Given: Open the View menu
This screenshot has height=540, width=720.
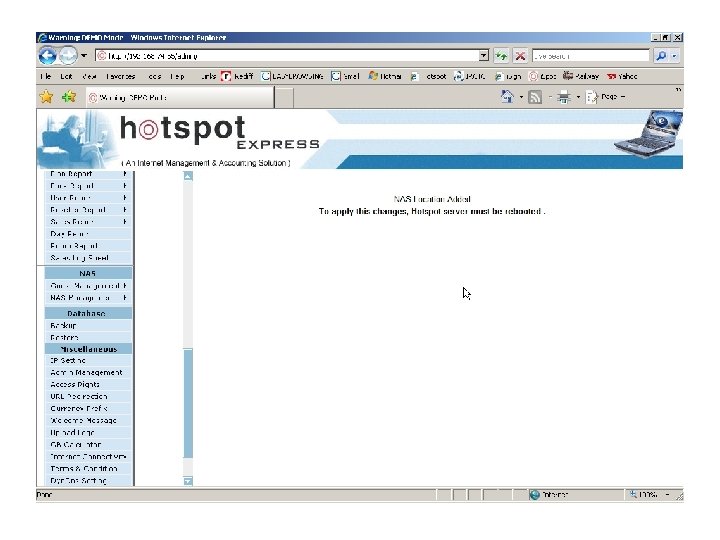Looking at the screenshot, I should pos(89,76).
